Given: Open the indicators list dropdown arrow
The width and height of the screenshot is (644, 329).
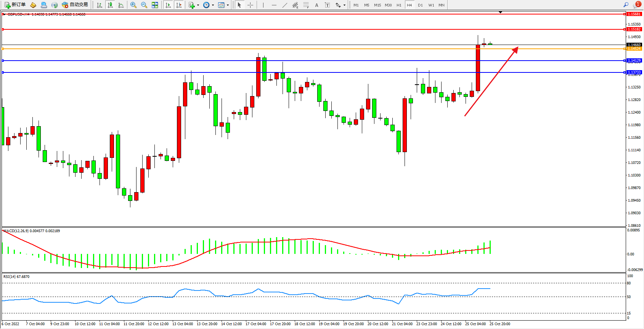Looking at the screenshot, I should 198,5.
